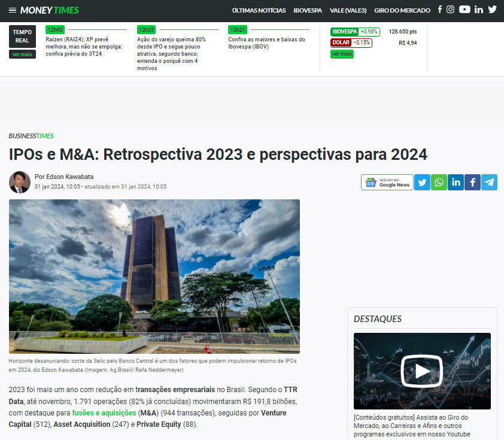Open LinkedIn page from header icon
Screen dimensions: 504x440
(479, 10)
